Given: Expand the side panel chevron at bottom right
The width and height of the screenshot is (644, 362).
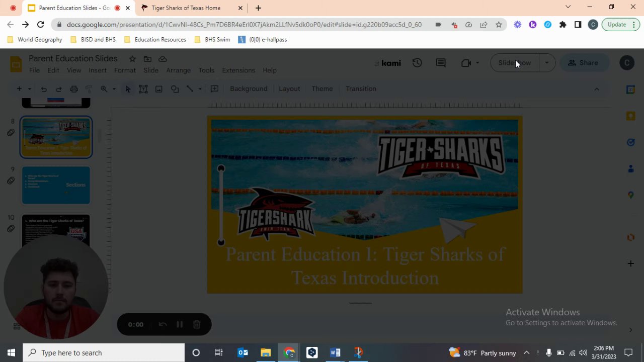Looking at the screenshot, I should (x=630, y=330).
